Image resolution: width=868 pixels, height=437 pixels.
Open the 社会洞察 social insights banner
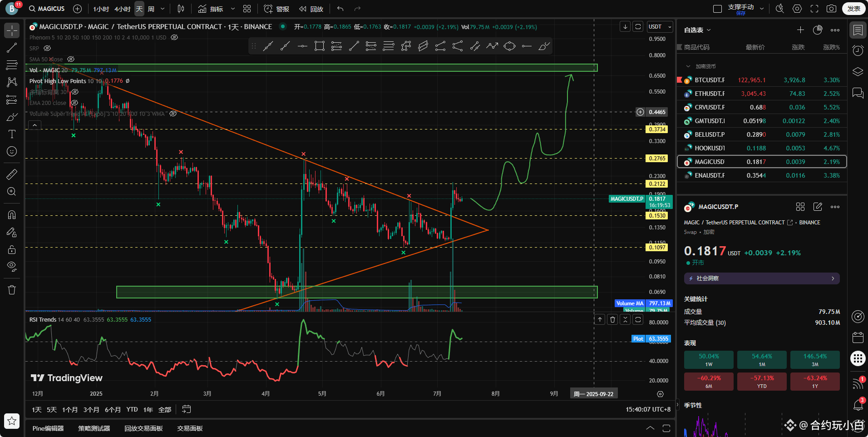(x=762, y=278)
